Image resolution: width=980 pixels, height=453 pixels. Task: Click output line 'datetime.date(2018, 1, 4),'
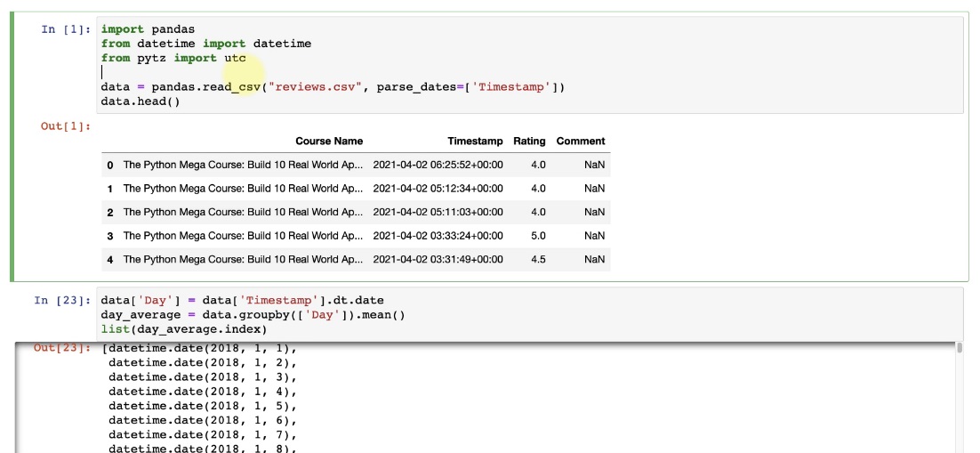(x=203, y=391)
